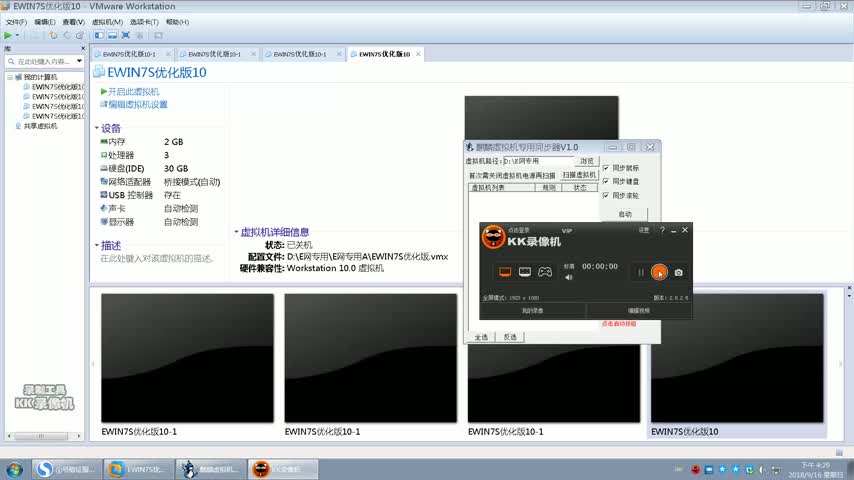The width and height of the screenshot is (854, 480).
Task: Collapse the 设备 section
Action: point(97,128)
